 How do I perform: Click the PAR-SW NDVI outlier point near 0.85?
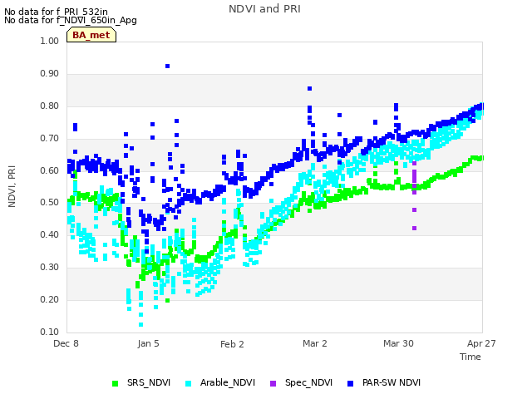309,89
